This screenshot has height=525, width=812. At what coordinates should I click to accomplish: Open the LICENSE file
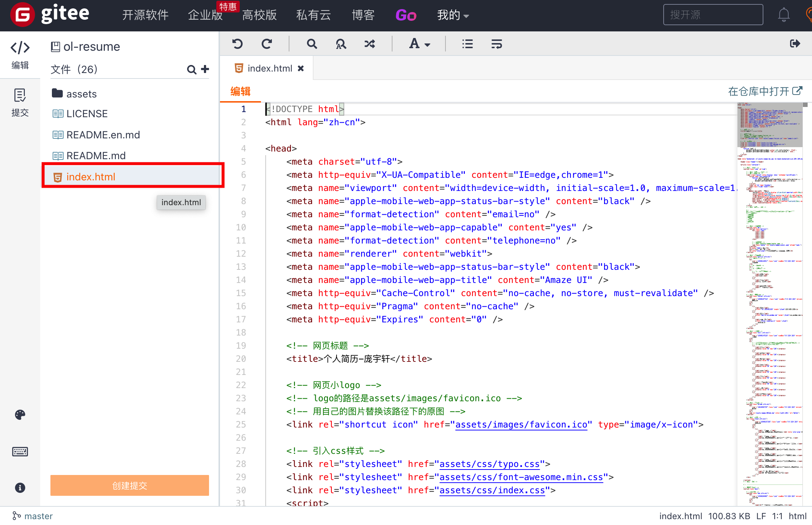click(x=80, y=114)
